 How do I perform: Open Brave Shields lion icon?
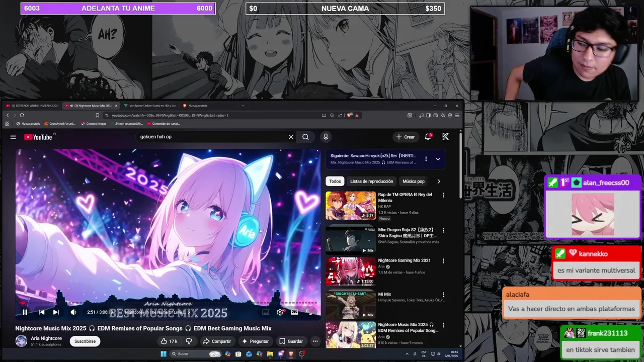[x=350, y=115]
